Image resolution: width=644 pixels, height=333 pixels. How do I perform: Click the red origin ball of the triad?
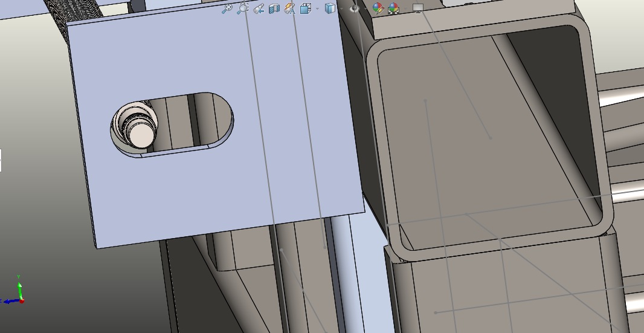[22, 300]
